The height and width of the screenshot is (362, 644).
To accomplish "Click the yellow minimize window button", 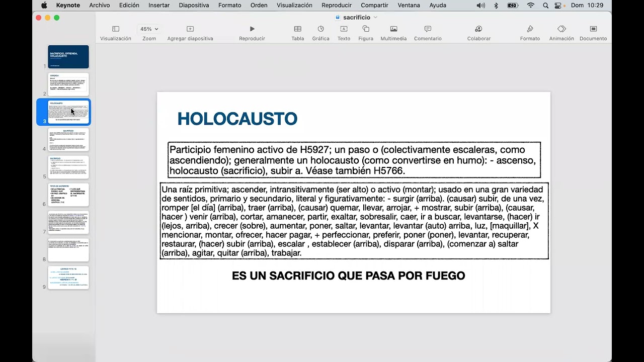I will click(48, 18).
